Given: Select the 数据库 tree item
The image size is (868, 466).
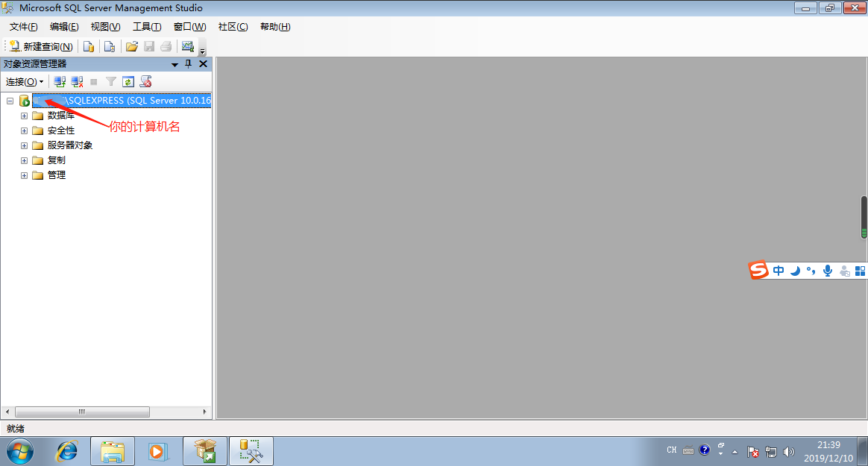Looking at the screenshot, I should (61, 116).
